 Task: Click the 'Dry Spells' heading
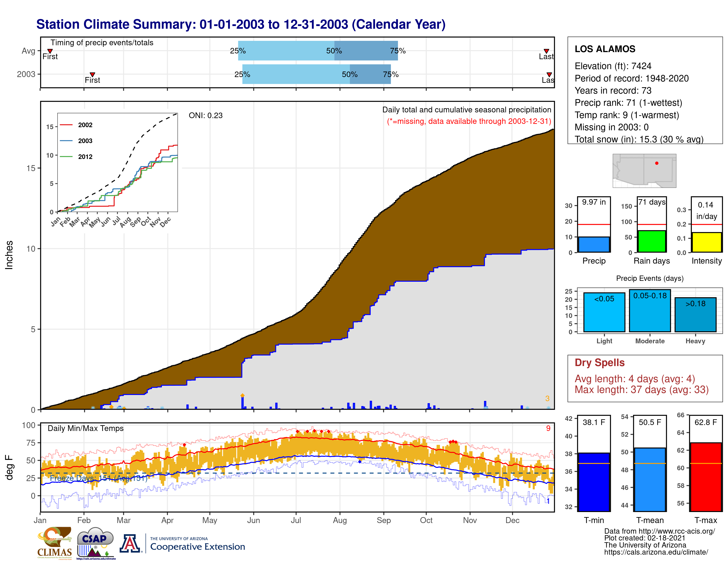(x=600, y=363)
